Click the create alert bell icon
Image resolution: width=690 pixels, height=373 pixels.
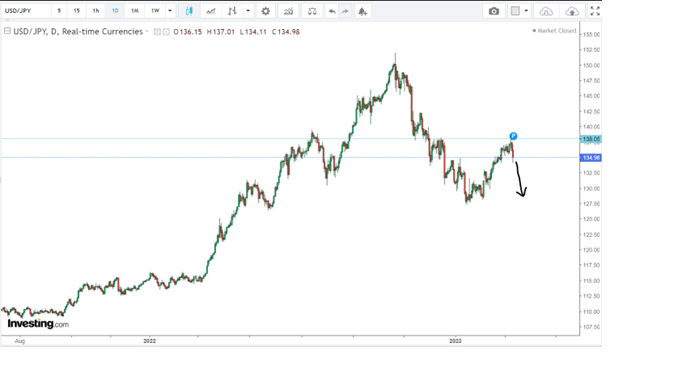coord(363,11)
